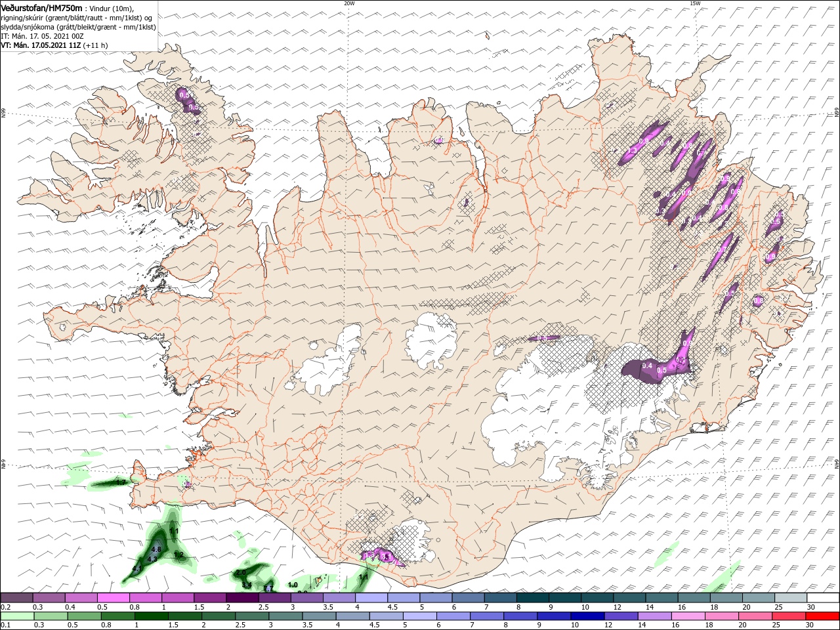
Task: Click the Veðurstofan/HM750m title text
Action: click(41, 8)
